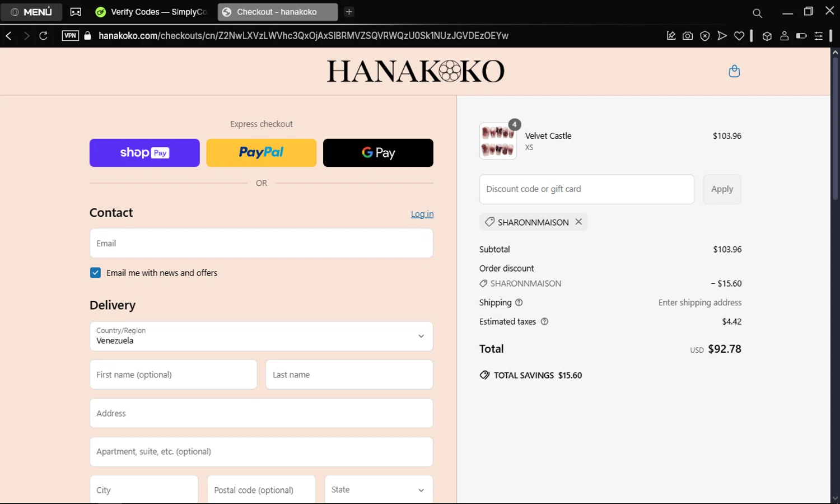The height and width of the screenshot is (504, 840).
Task: Click the HANAKOKO store logo
Action: (x=416, y=71)
